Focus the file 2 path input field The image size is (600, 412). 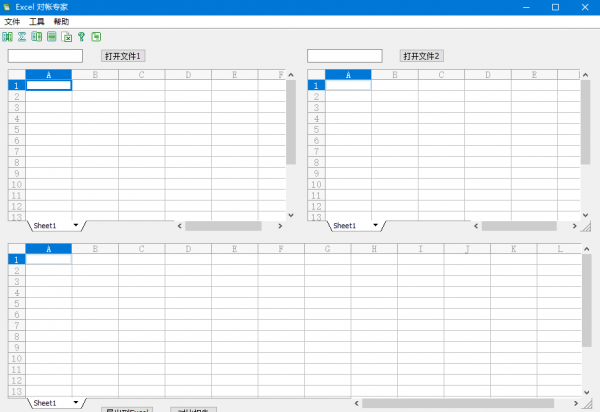pyautogui.click(x=345, y=56)
